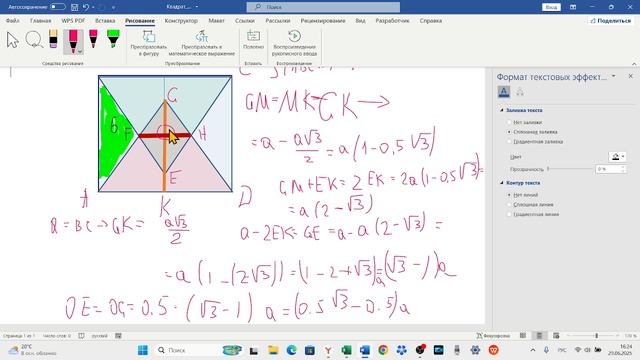Open the Ссылки (References) tab

[244, 20]
